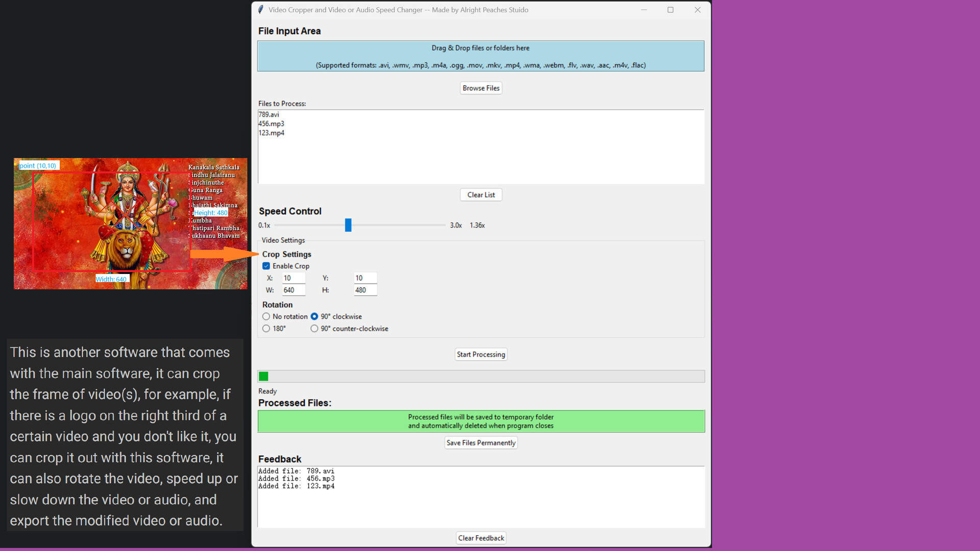Select 90° counter-clockwise rotation

314,329
